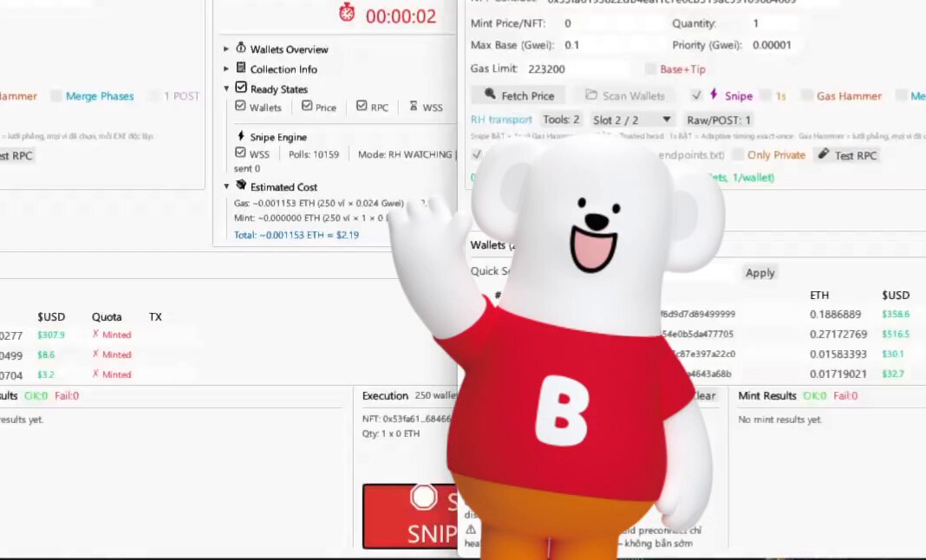Click the red stop snipe button
926x560 pixels.
pyautogui.click(x=410, y=517)
